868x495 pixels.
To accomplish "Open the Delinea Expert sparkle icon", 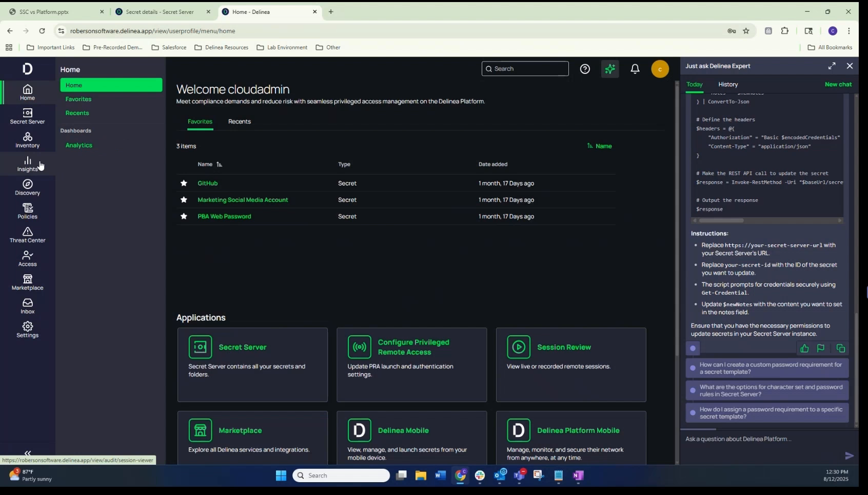I will pyautogui.click(x=609, y=69).
